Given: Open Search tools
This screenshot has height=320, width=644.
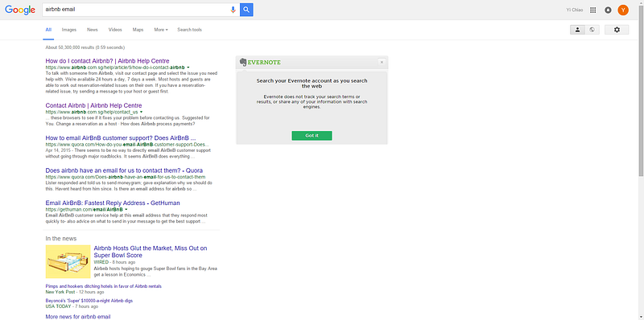Looking at the screenshot, I should [189, 30].
